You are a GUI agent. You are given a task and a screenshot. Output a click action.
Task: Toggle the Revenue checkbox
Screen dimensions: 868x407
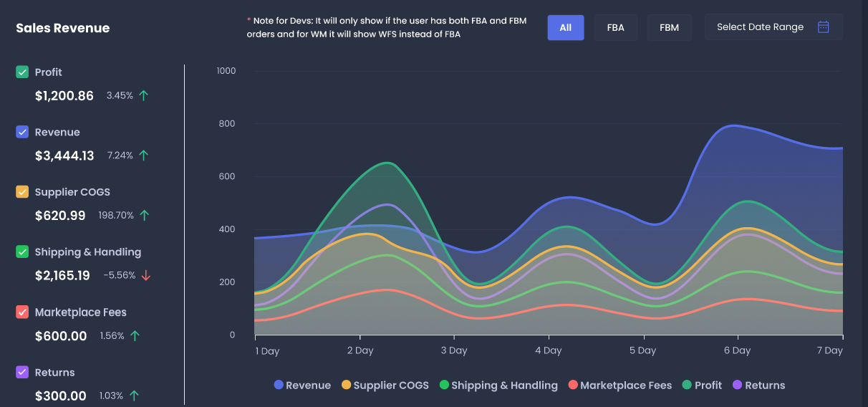[22, 132]
